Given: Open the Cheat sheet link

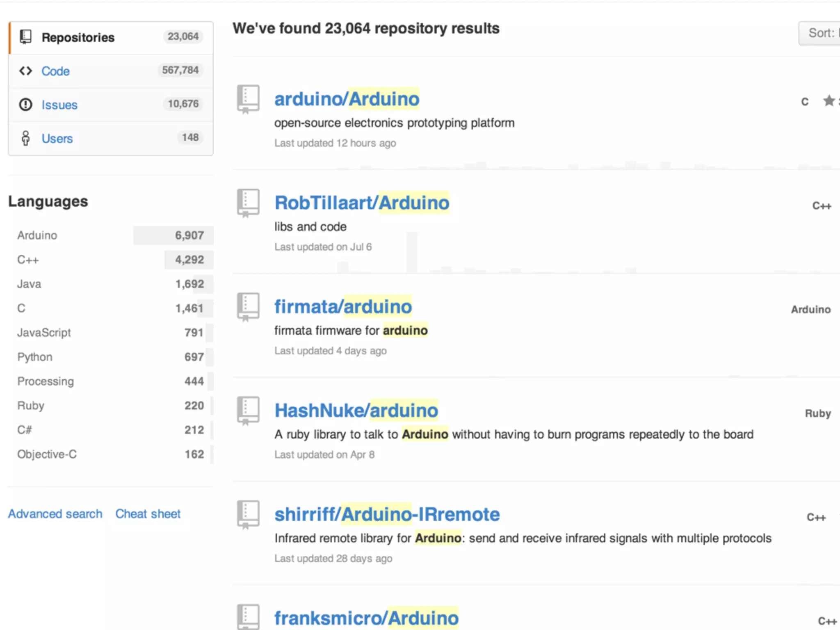Looking at the screenshot, I should 148,514.
